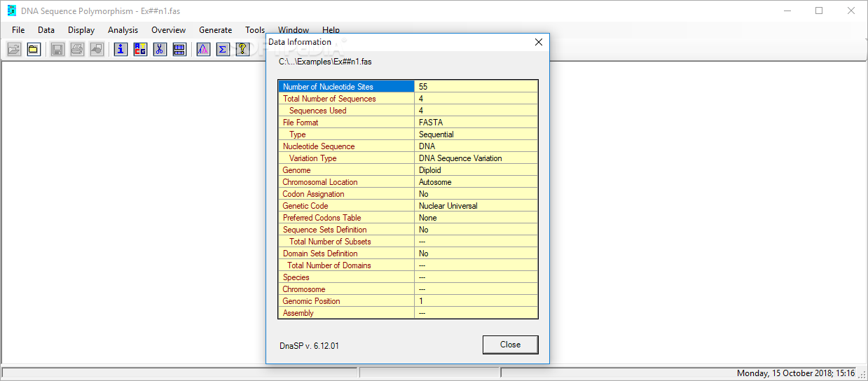The image size is (868, 381).
Task: Click the file path 'C:\...\Examples\Ex##n1.fas'
Action: click(x=325, y=62)
